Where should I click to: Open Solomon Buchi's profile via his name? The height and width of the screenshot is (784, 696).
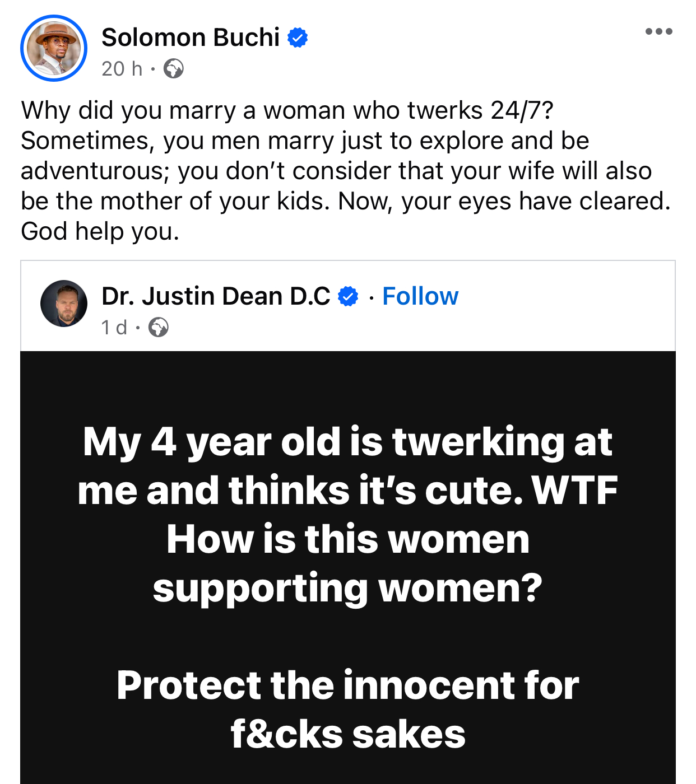pos(191,38)
